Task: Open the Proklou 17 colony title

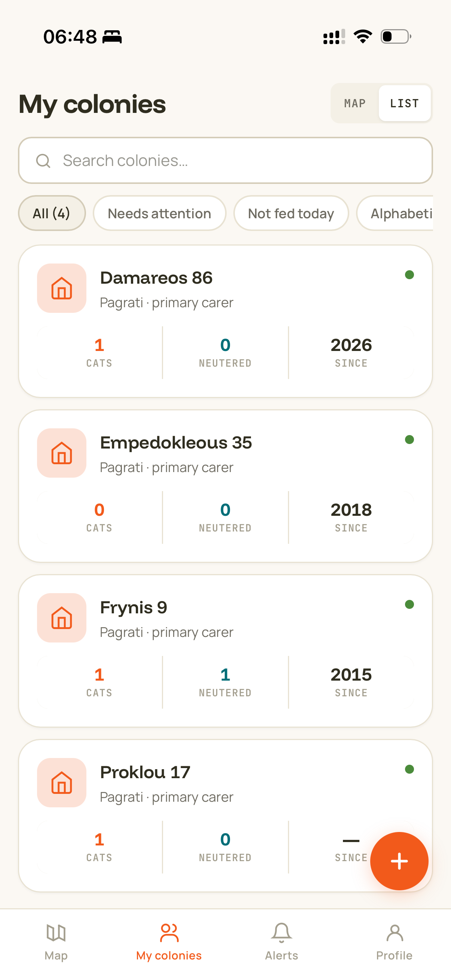Action: point(145,772)
